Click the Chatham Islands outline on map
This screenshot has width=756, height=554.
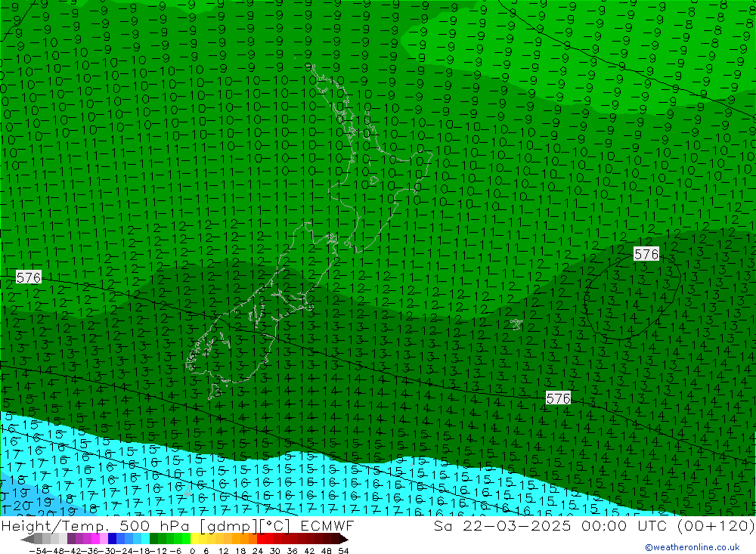coord(516,324)
